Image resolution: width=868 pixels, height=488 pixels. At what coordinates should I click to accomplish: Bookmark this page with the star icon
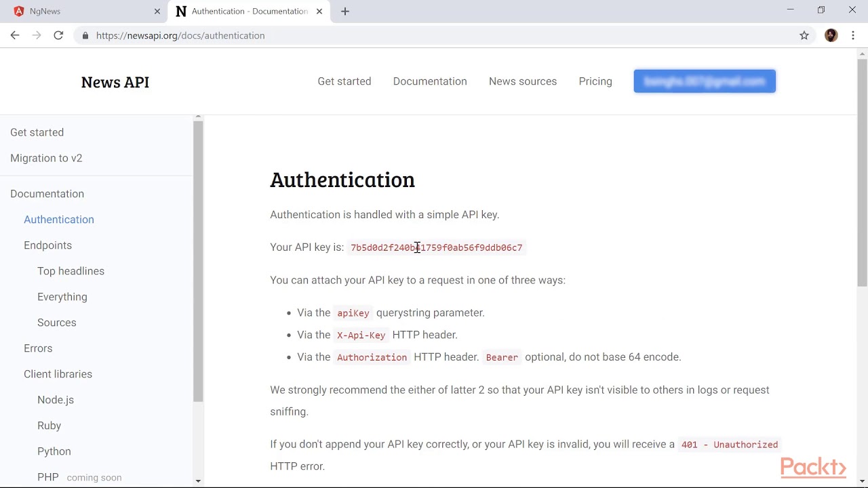point(804,35)
